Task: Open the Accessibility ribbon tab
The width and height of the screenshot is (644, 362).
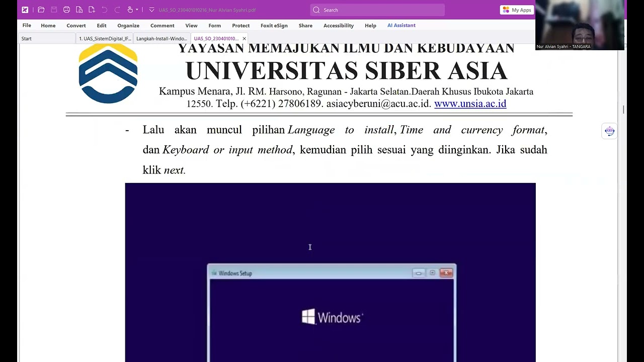Action: (339, 25)
